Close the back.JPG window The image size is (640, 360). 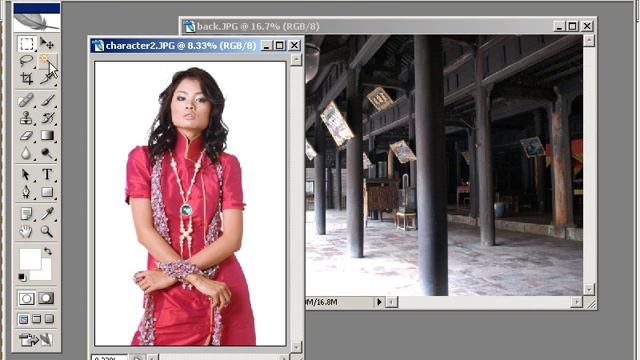coord(587,26)
